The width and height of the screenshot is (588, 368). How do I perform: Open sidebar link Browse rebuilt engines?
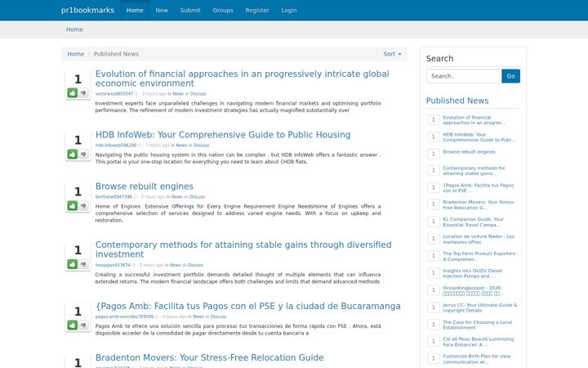(469, 152)
